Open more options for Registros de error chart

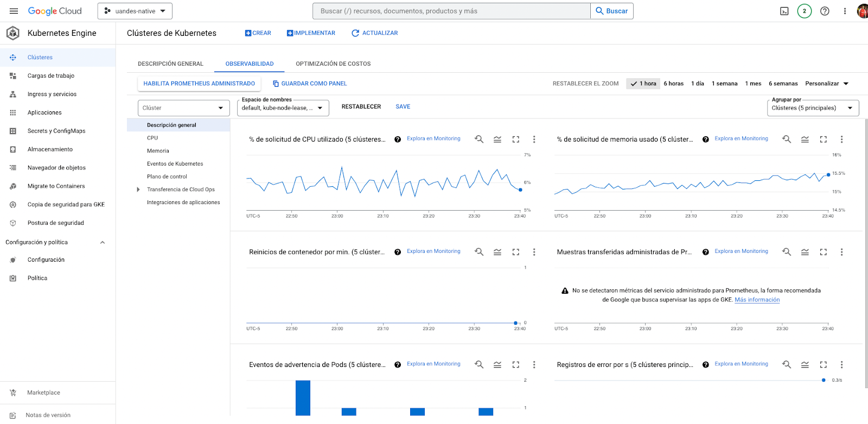(x=841, y=365)
